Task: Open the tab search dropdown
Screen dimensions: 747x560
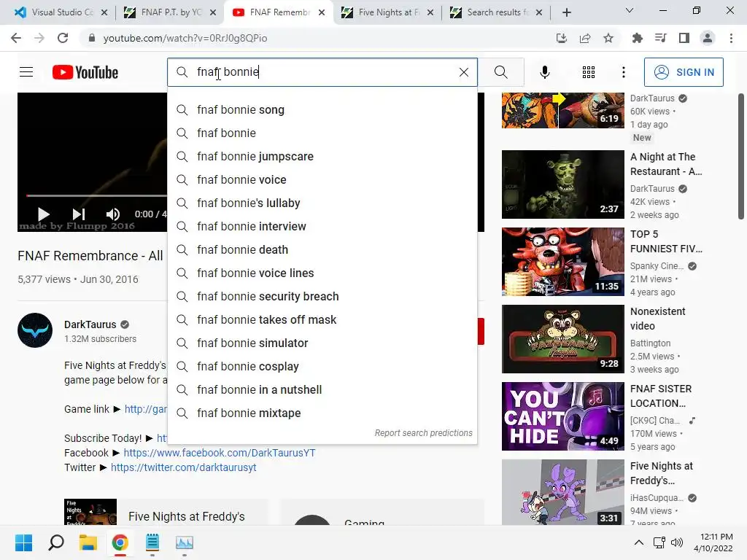Action: pyautogui.click(x=629, y=10)
